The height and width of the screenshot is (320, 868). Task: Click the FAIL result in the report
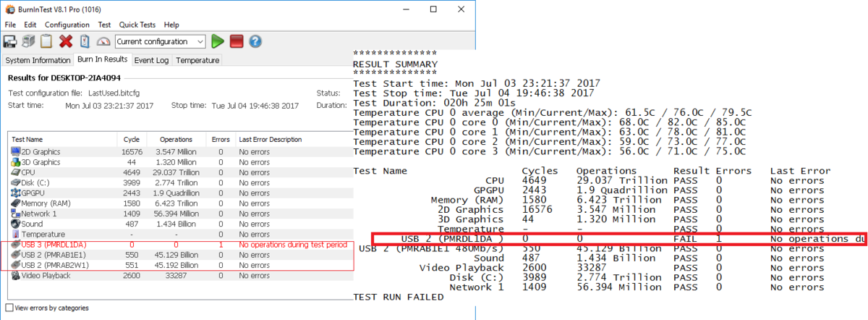[685, 239]
